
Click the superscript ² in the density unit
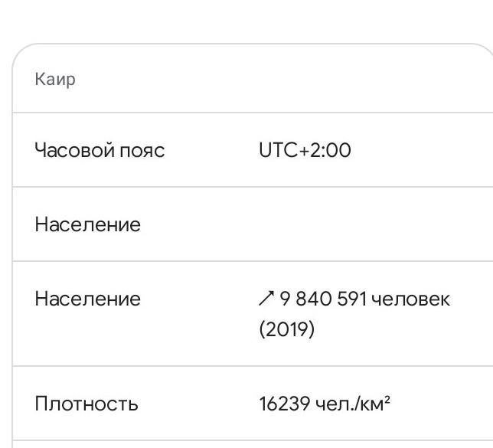[x=387, y=399]
